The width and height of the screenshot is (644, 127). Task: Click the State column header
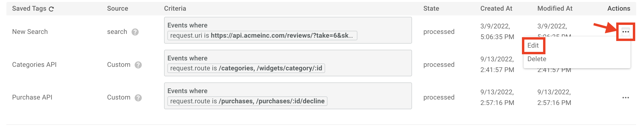431,9
